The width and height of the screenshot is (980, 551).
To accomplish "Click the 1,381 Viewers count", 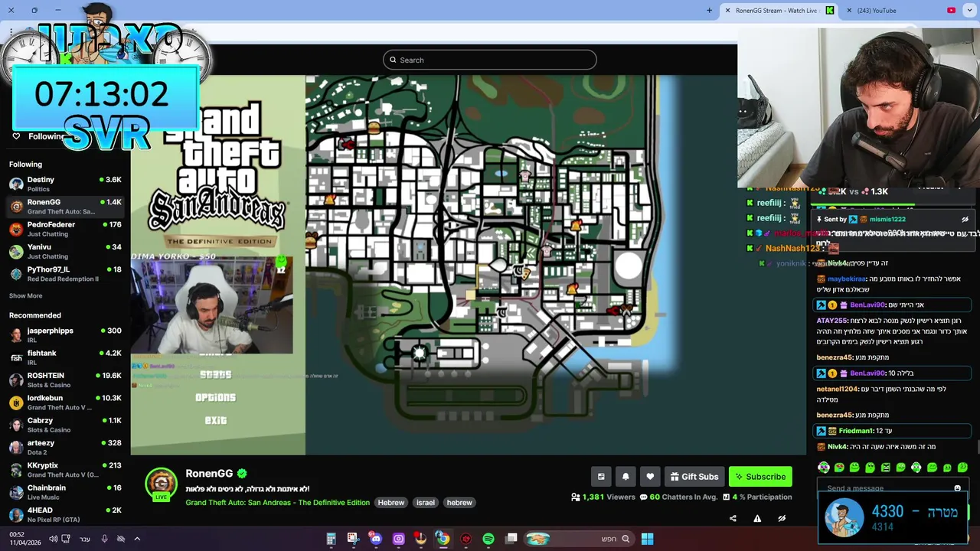I will coord(603,497).
